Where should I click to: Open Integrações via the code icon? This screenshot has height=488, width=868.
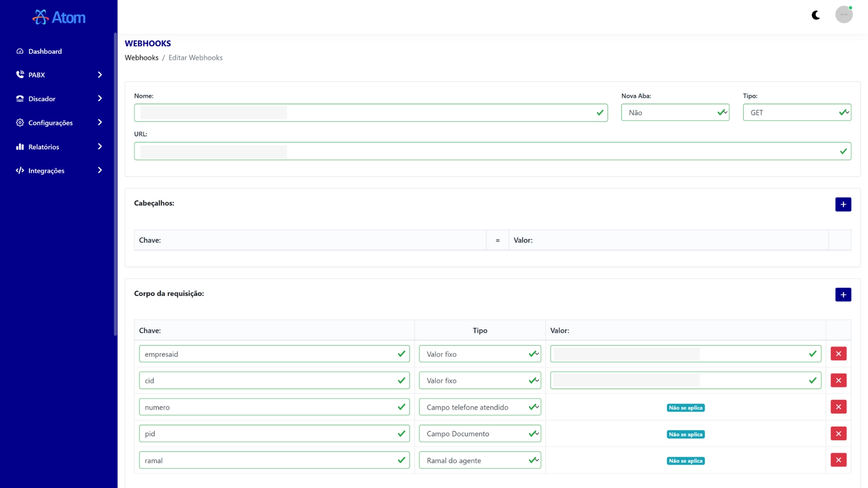click(x=20, y=170)
